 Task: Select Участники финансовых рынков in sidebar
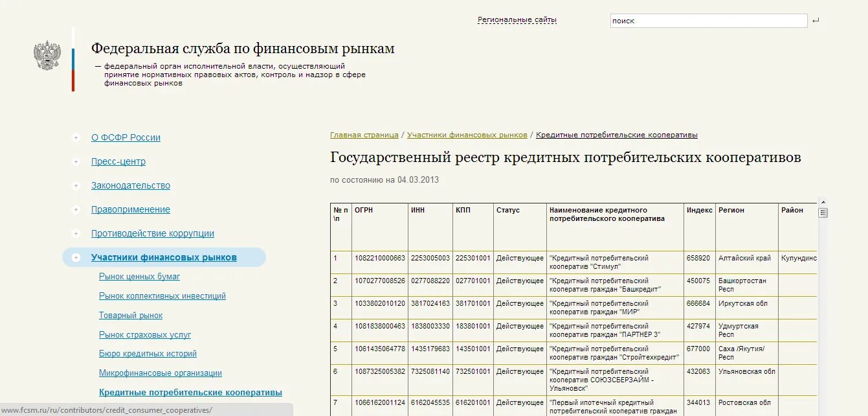(164, 257)
